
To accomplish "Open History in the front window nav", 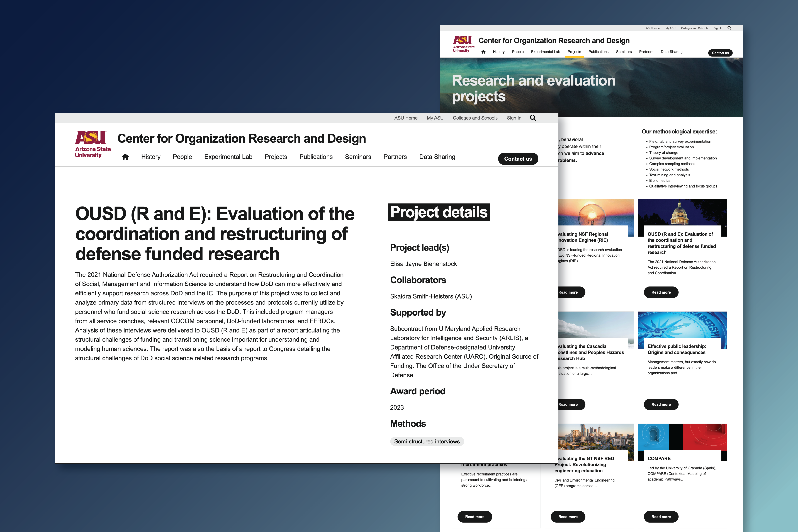I will tap(151, 157).
